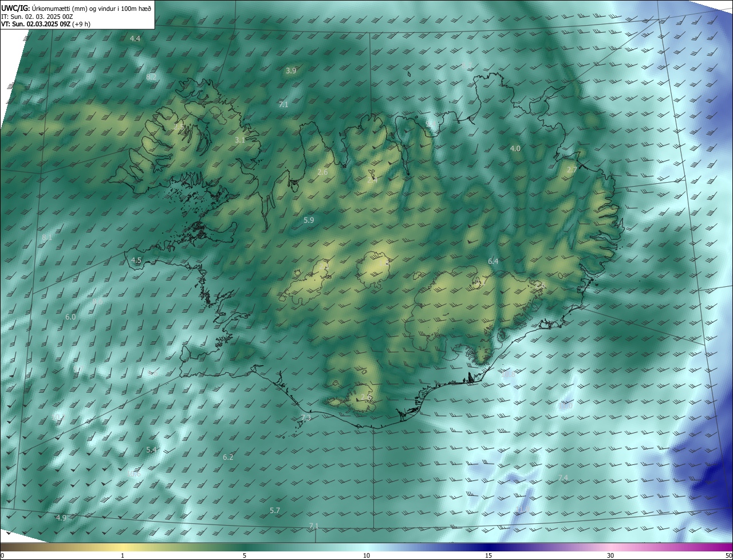This screenshot has width=733, height=560.
Task: Click the 15 tick on the color scale
Action: 488,555
